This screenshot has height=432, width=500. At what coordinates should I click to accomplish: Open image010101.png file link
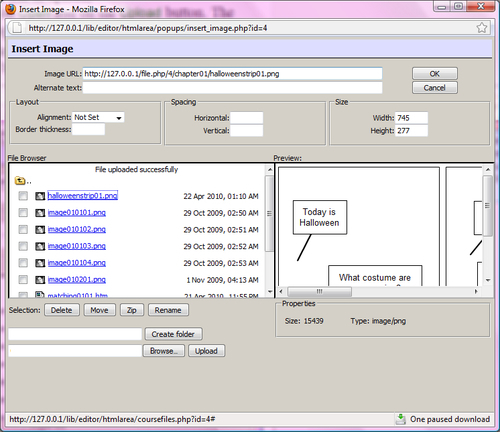coord(77,213)
